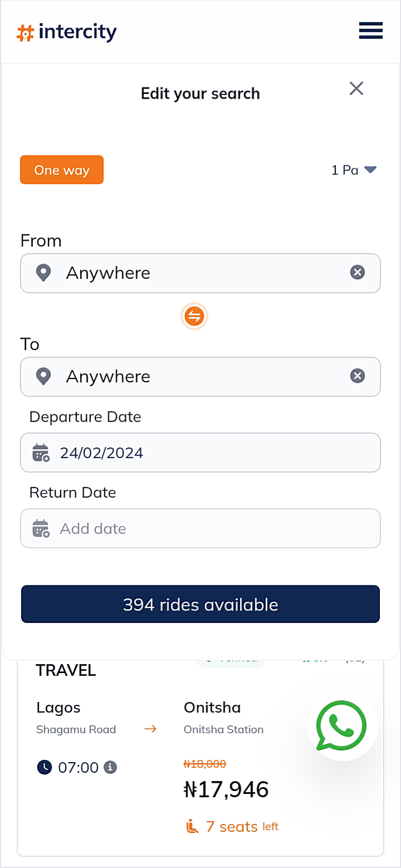This screenshot has width=401, height=868.
Task: Click the From Anywhere input field
Action: 201,273
